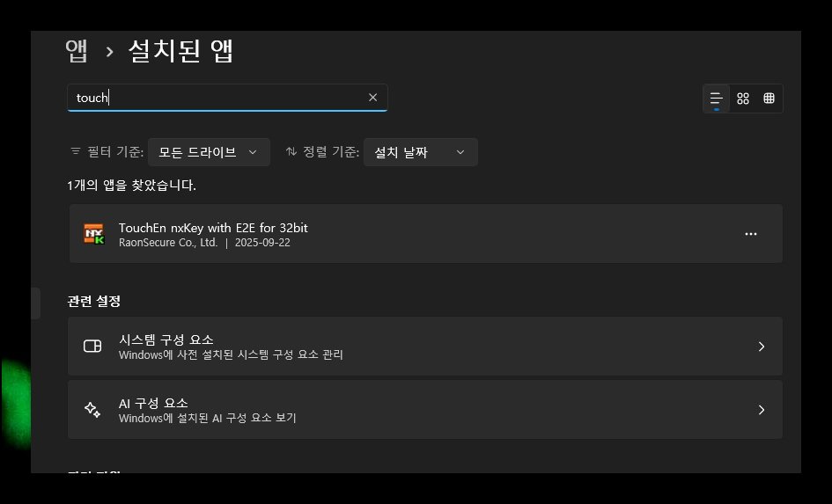Click into the installed apps search field
The width and height of the screenshot is (832, 504).
(227, 98)
